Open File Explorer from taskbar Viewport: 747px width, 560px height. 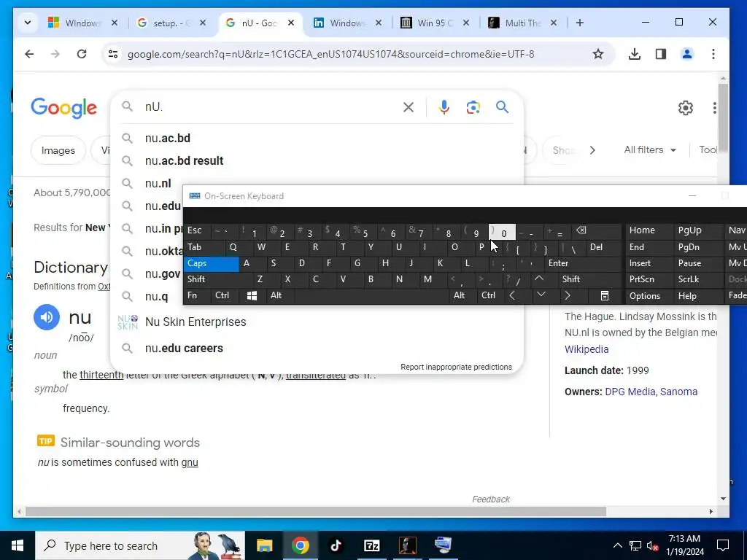(264, 545)
